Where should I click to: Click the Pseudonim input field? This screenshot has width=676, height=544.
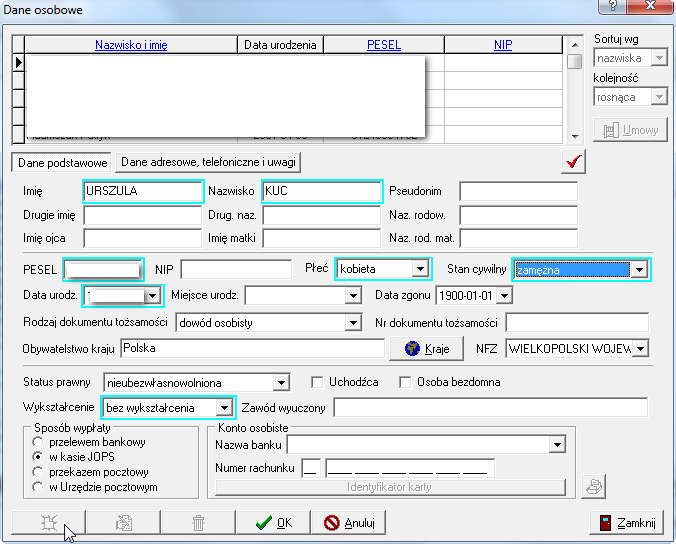[518, 191]
